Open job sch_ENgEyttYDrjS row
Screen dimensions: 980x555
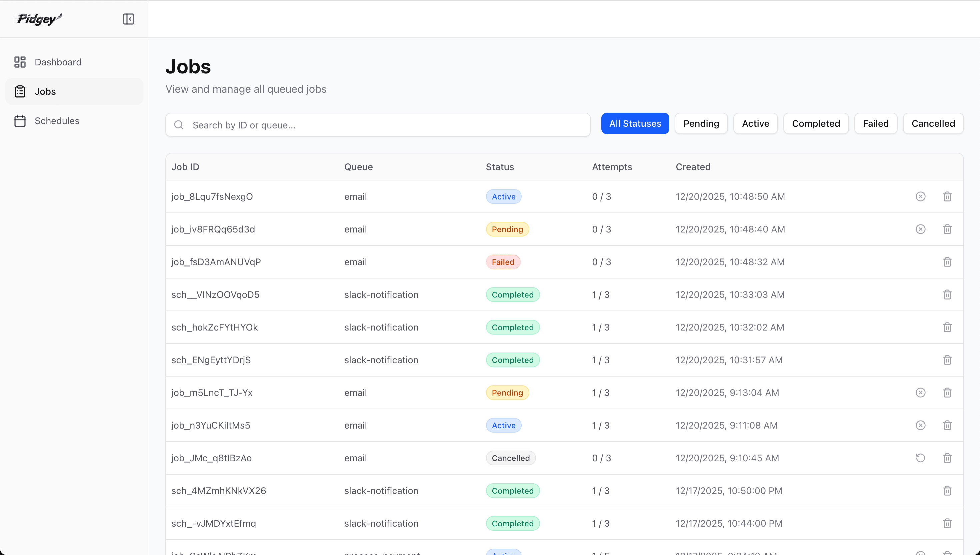coord(211,360)
